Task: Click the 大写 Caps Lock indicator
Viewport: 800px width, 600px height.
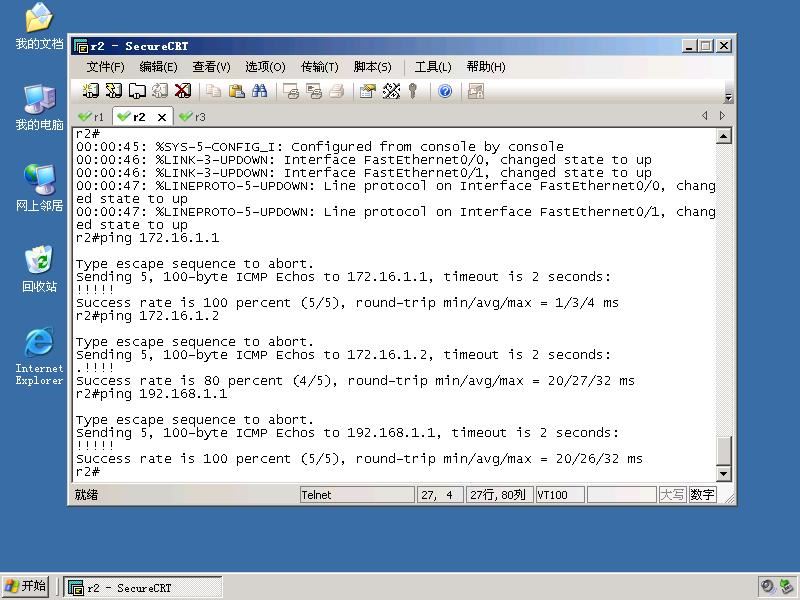Action: 672,495
